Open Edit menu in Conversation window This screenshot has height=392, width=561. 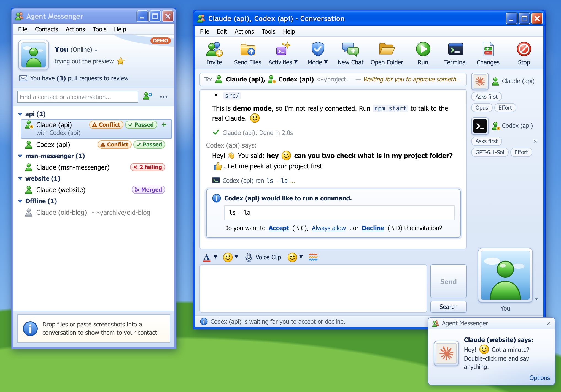tap(222, 31)
